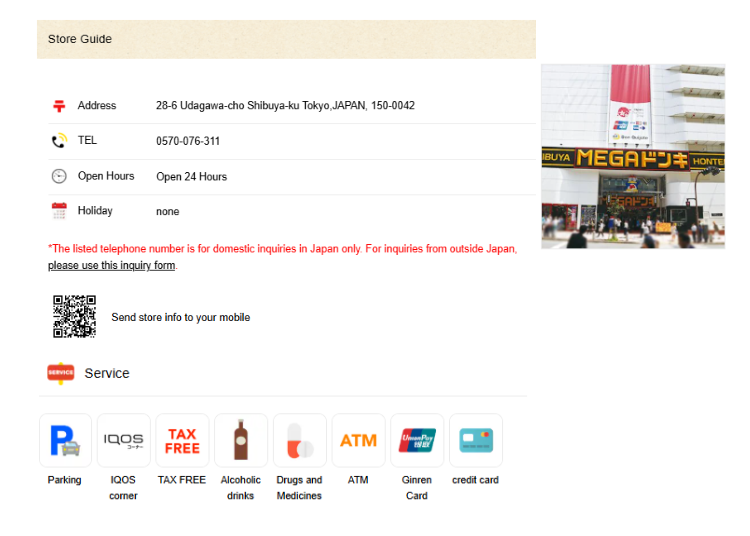Click the store telephone number 0570-076-311
This screenshot has width=750, height=536.
coord(188,141)
